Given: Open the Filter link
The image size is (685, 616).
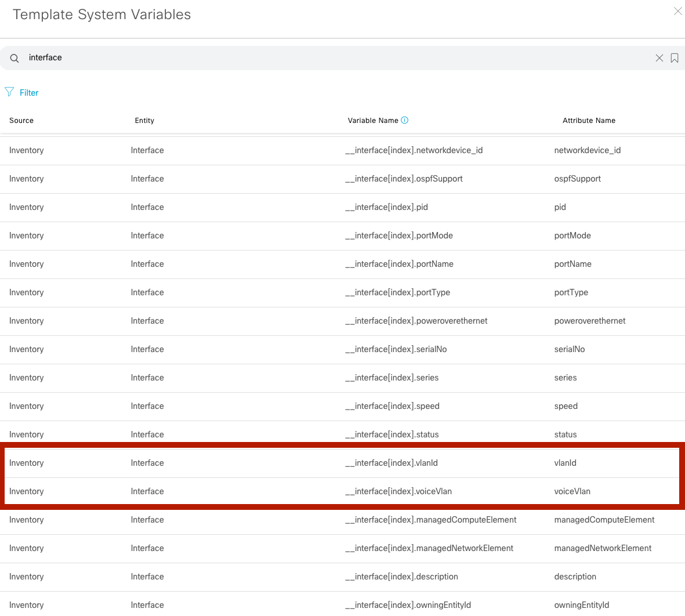Looking at the screenshot, I should point(29,93).
